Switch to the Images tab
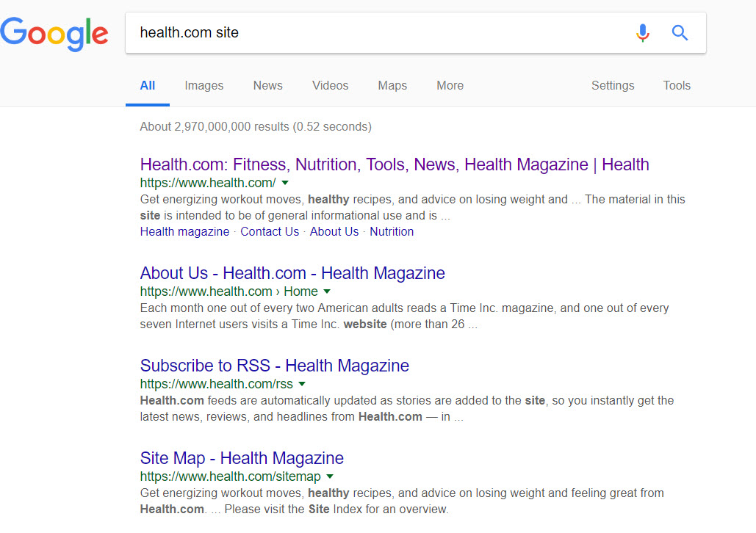The width and height of the screenshot is (756, 533). pyautogui.click(x=204, y=86)
